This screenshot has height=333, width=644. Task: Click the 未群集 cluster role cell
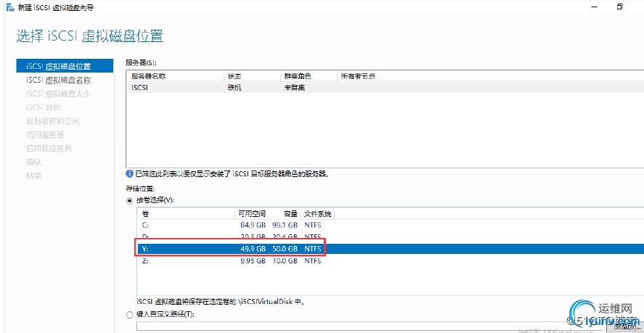(x=295, y=88)
